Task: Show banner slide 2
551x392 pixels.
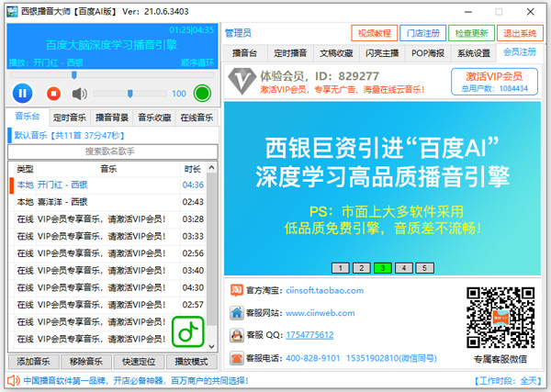Action: 362,268
